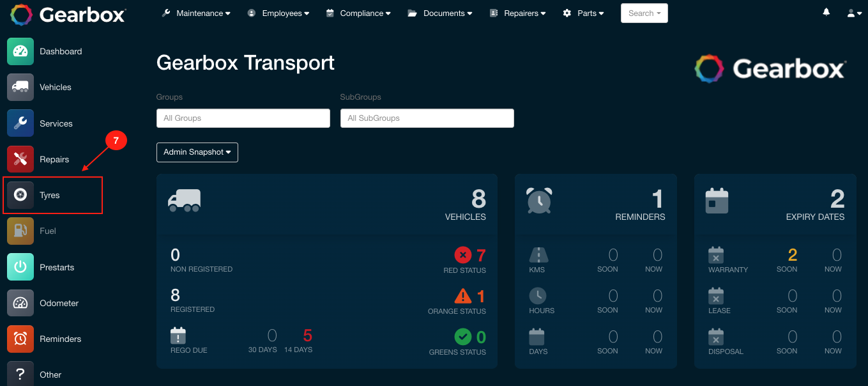Click the reminders total count 1
The image size is (868, 386).
tap(659, 199)
